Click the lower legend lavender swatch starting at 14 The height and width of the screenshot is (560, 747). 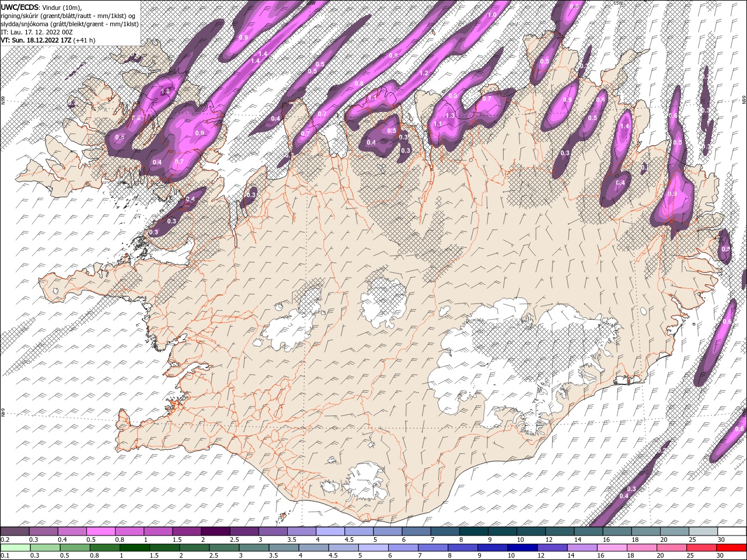coord(581,548)
